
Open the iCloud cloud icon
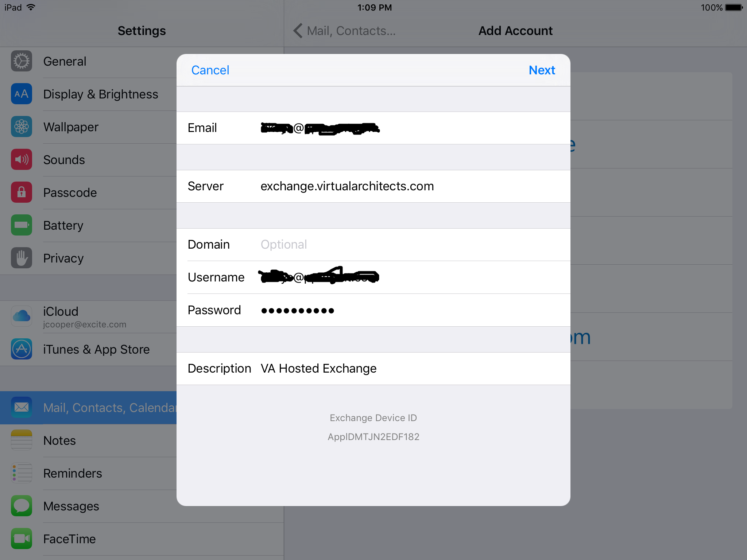[22, 316]
